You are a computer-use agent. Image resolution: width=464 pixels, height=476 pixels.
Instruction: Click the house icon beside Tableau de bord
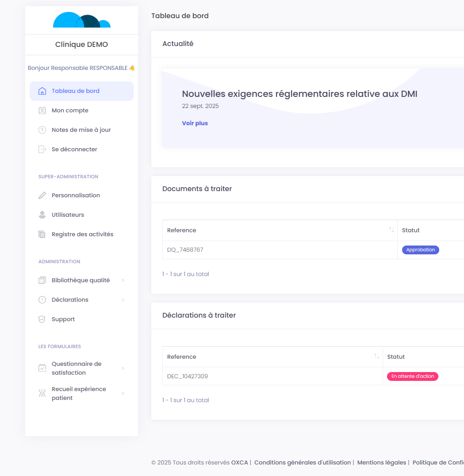click(x=42, y=91)
